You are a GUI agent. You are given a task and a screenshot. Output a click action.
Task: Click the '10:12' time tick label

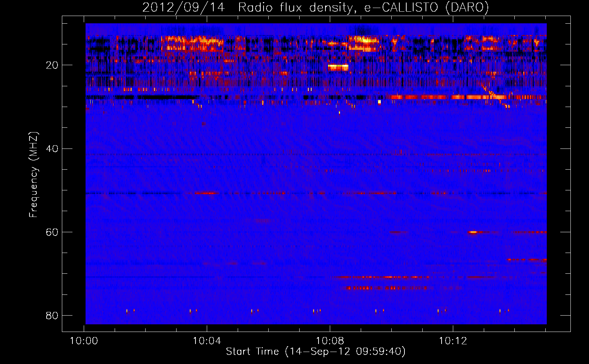click(x=453, y=341)
